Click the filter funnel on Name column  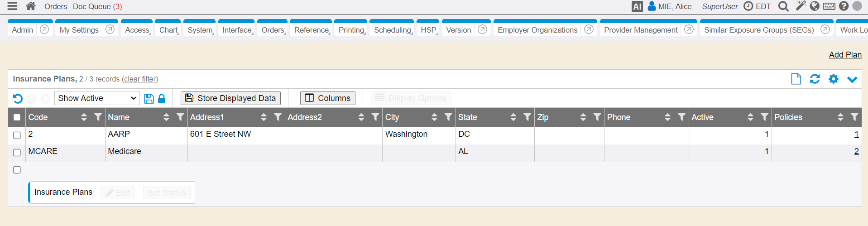(x=180, y=117)
